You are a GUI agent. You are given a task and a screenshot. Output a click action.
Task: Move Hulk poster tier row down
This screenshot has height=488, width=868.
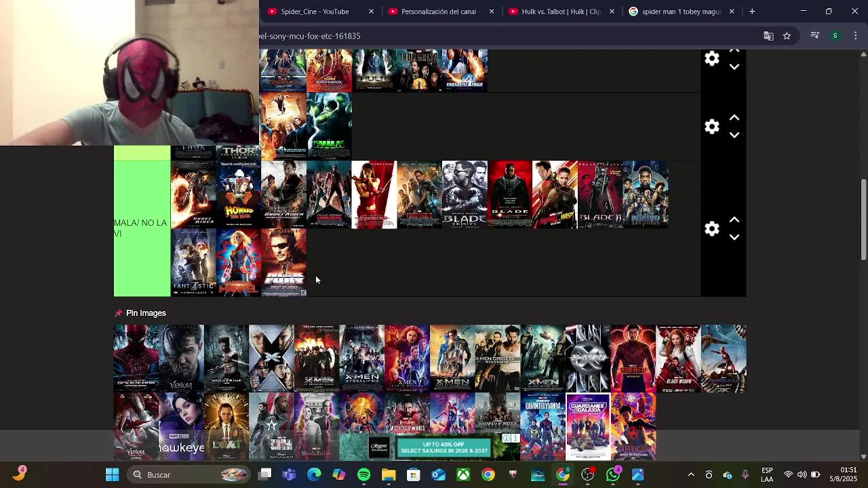pyautogui.click(x=734, y=135)
